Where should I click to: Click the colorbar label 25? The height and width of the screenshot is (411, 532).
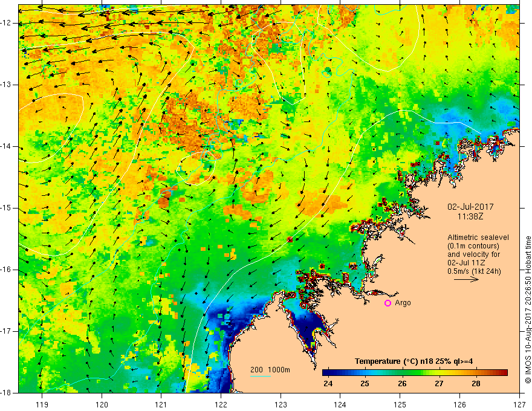click(365, 384)
